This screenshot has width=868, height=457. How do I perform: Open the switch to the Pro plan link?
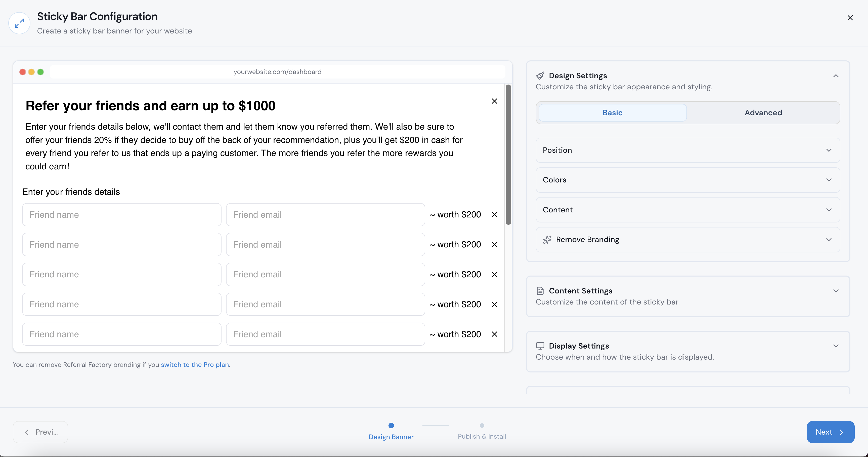coord(195,365)
